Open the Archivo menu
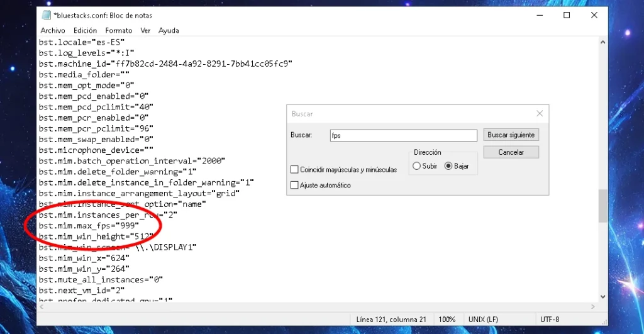Viewport: 644px width, 334px height. tap(53, 30)
